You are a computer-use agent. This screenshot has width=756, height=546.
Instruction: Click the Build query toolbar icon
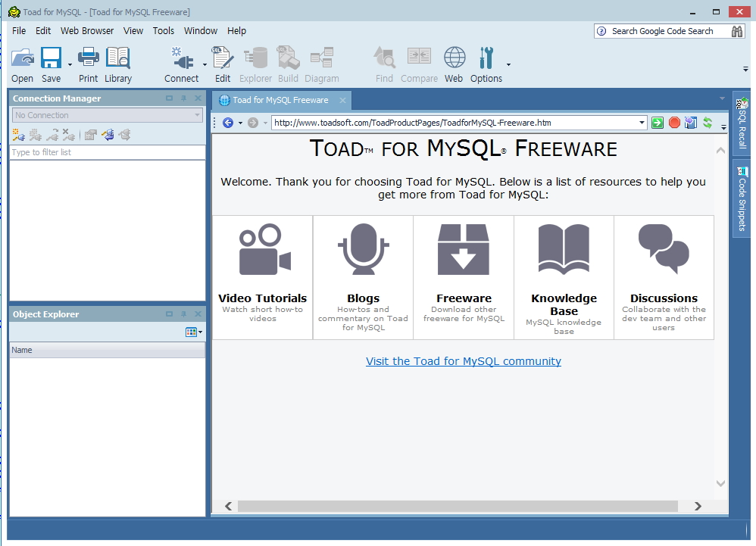coord(288,58)
